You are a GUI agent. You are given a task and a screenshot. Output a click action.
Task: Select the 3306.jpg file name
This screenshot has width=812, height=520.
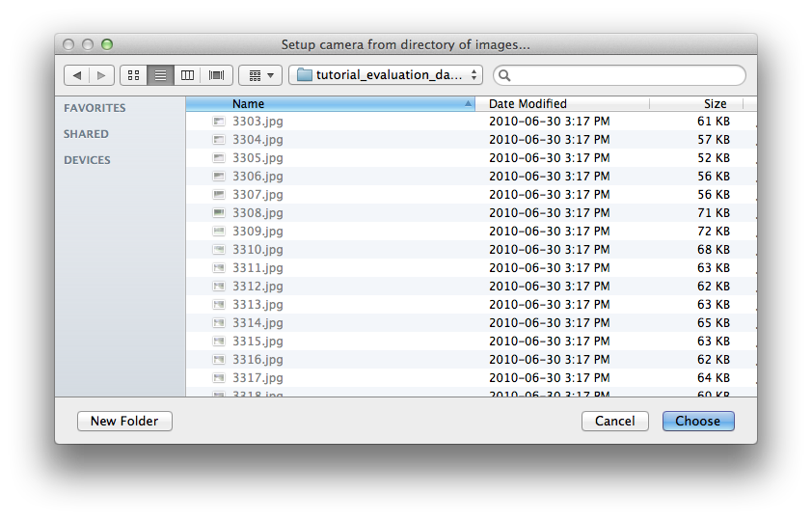(x=257, y=177)
